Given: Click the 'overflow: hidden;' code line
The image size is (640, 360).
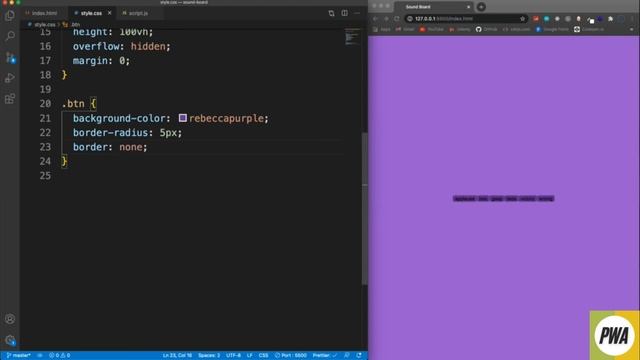Looking at the screenshot, I should tap(121, 47).
